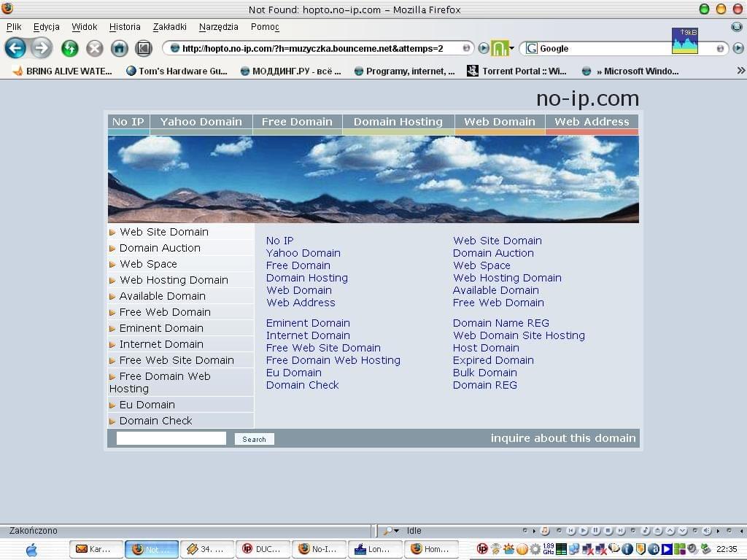Switch to Hom... Firefox taskbar window
The width and height of the screenshot is (747, 560).
[x=431, y=549]
